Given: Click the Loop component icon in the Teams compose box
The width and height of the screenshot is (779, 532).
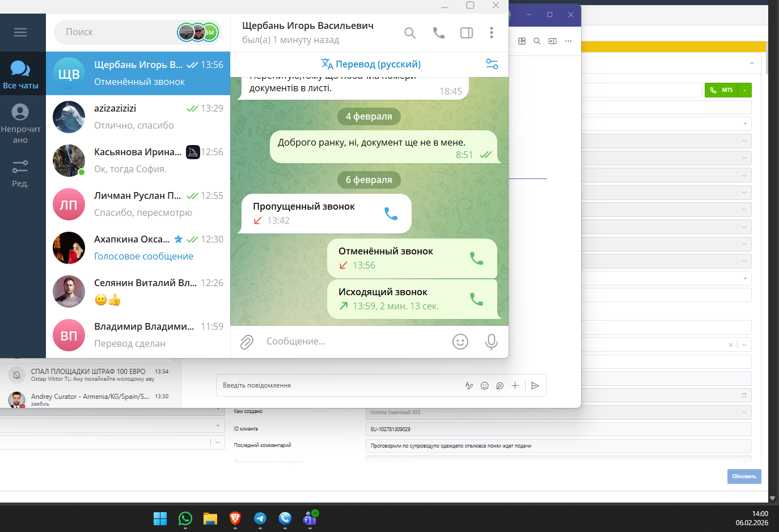Looking at the screenshot, I should click(x=500, y=385).
